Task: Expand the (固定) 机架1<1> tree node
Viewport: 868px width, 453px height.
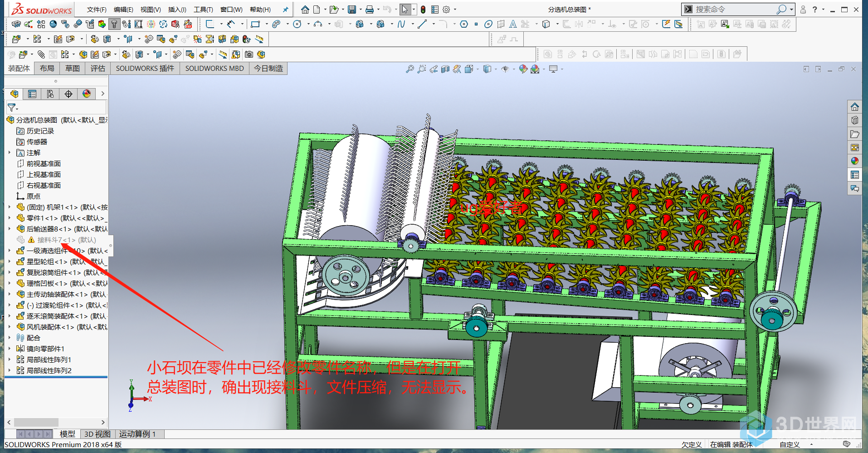Action: (x=10, y=207)
